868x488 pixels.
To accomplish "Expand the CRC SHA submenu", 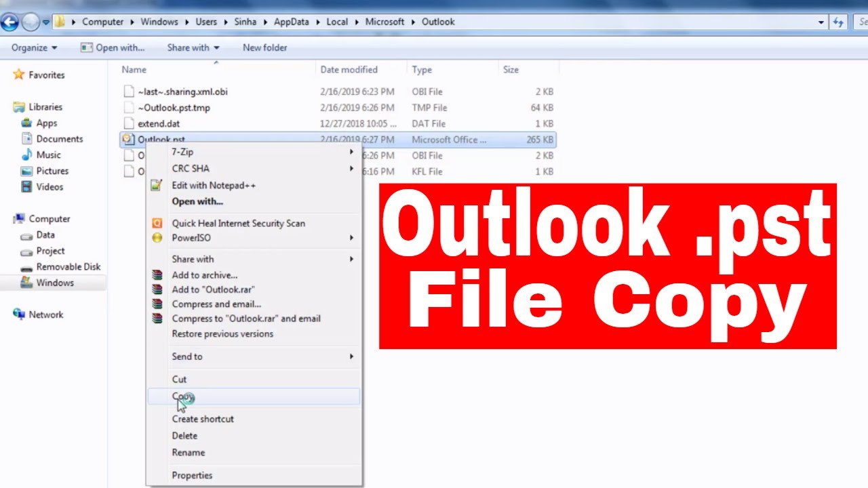I will (351, 168).
